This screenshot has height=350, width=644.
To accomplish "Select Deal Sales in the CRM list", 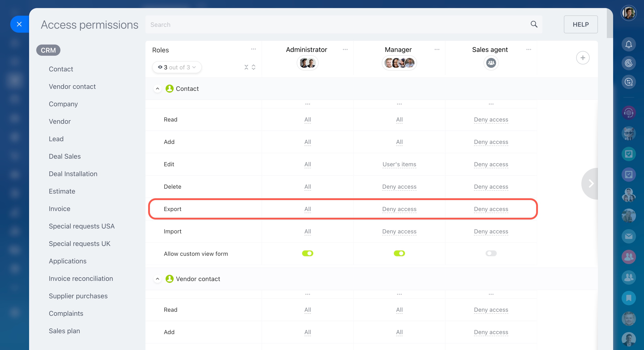I will point(65,156).
